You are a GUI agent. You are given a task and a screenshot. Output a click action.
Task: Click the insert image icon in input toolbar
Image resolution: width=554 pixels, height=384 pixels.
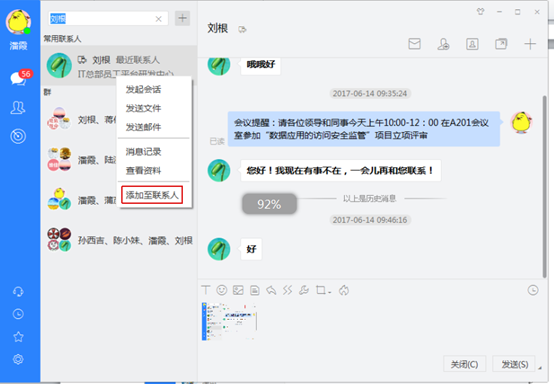click(238, 290)
